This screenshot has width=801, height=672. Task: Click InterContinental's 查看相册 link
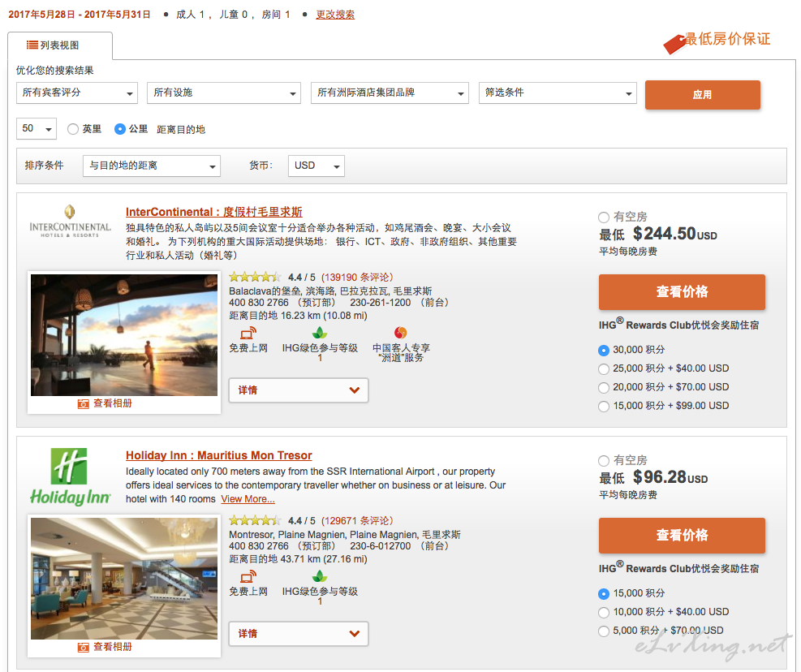(x=112, y=403)
